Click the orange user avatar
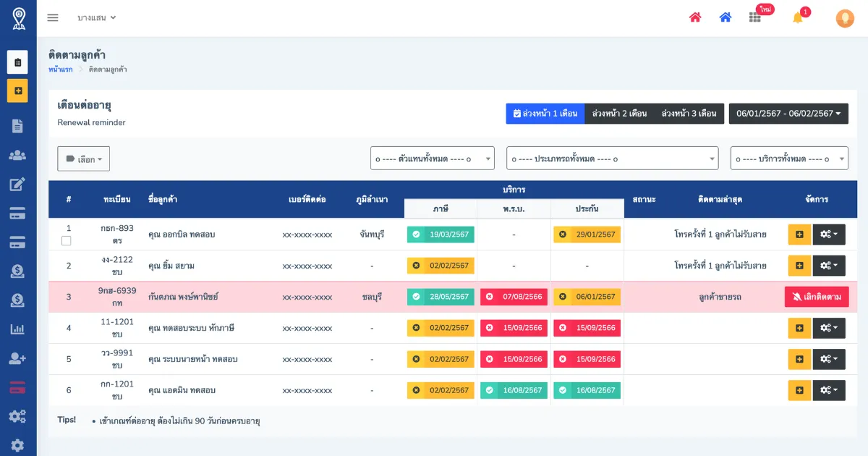868x456 pixels. click(x=845, y=19)
